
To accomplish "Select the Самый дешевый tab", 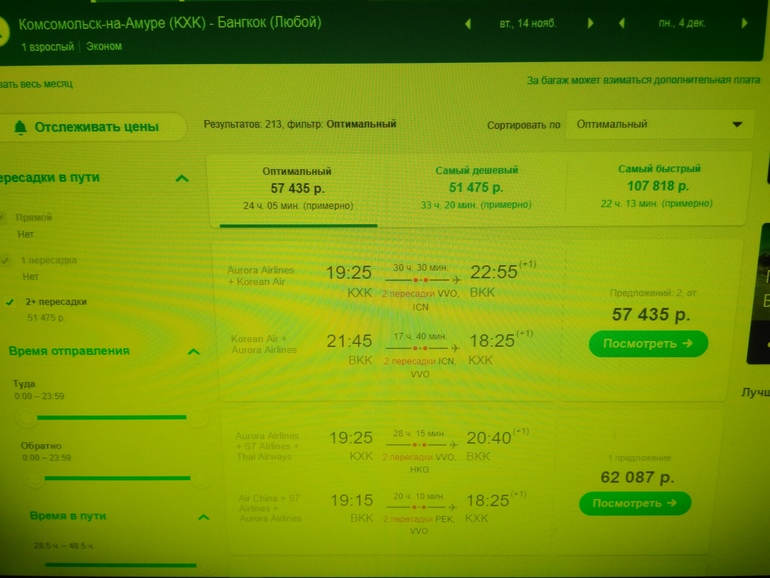I will [477, 186].
